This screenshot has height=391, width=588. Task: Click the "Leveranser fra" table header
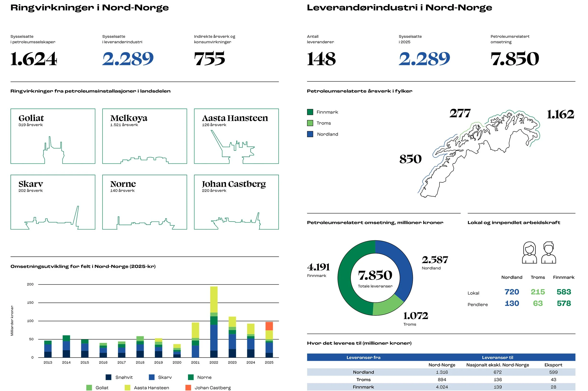coord(363,357)
